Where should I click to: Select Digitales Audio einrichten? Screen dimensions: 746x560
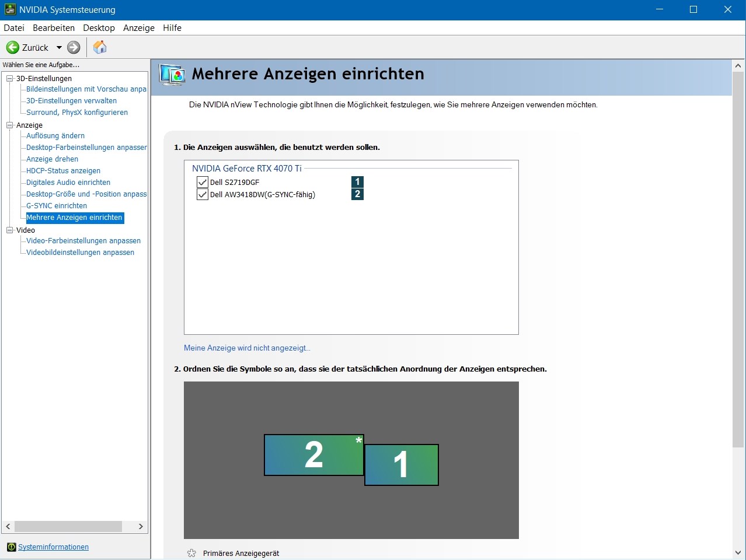(68, 183)
